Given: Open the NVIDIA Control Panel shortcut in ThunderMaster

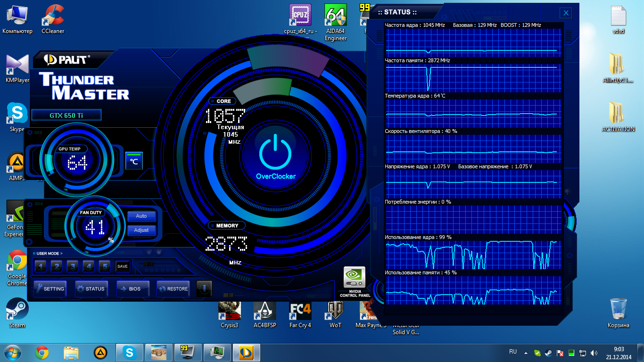Looking at the screenshot, I should [355, 282].
